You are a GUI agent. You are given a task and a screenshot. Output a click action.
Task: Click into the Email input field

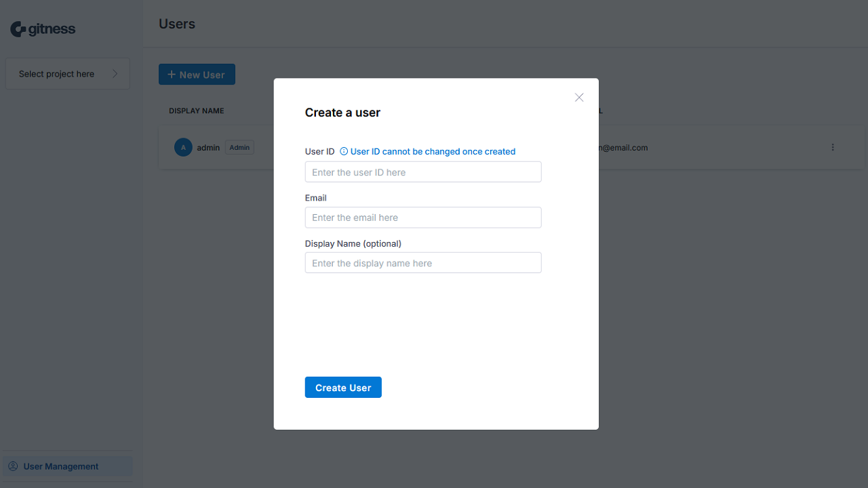(x=423, y=218)
